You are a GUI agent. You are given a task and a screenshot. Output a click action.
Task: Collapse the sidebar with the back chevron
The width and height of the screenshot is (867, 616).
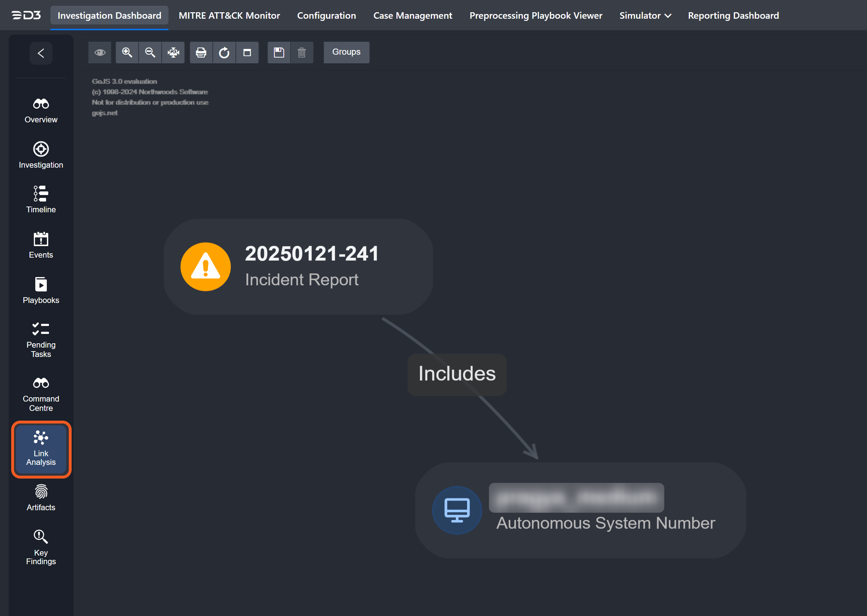(41, 53)
